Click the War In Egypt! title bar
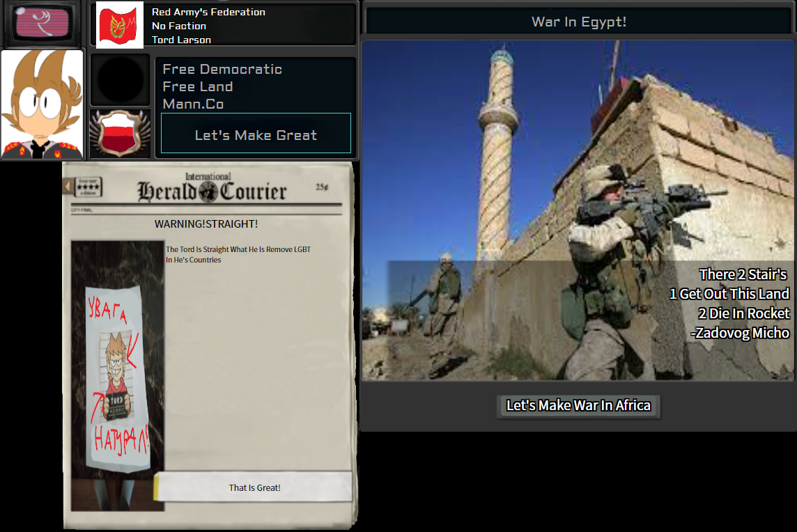797x532 pixels. tap(578, 22)
